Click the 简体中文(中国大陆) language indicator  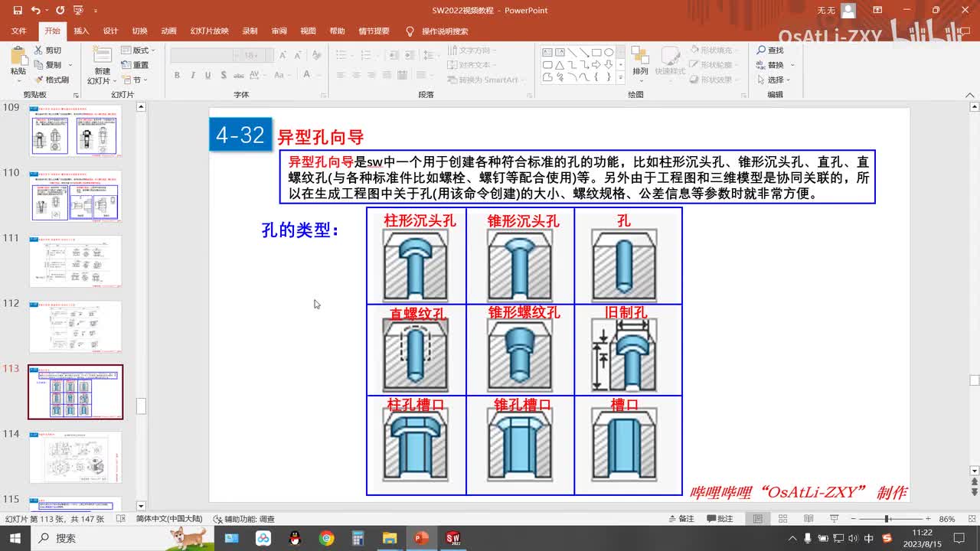tap(169, 519)
